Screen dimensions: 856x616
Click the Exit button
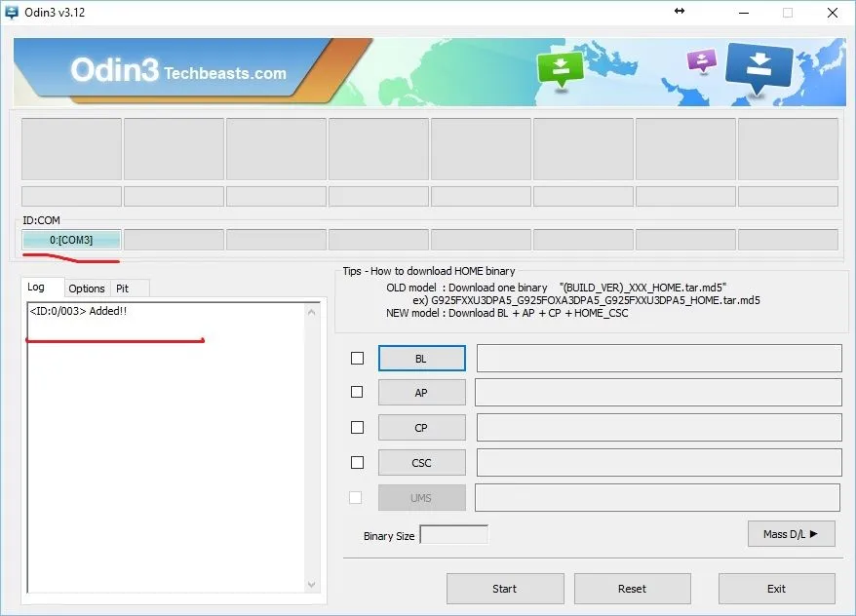click(776, 589)
